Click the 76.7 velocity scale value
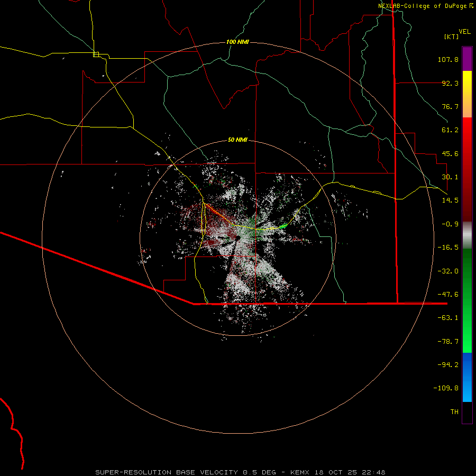 (450, 106)
